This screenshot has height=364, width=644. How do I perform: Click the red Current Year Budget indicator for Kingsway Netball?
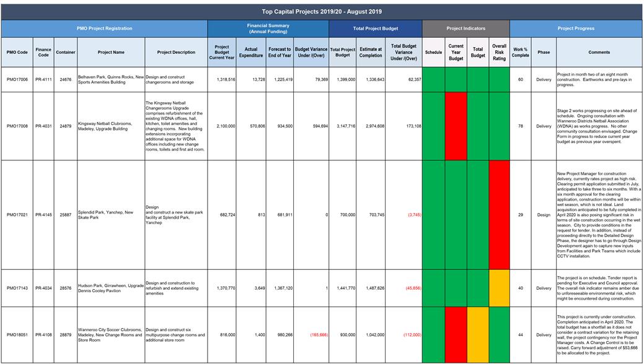pos(456,126)
